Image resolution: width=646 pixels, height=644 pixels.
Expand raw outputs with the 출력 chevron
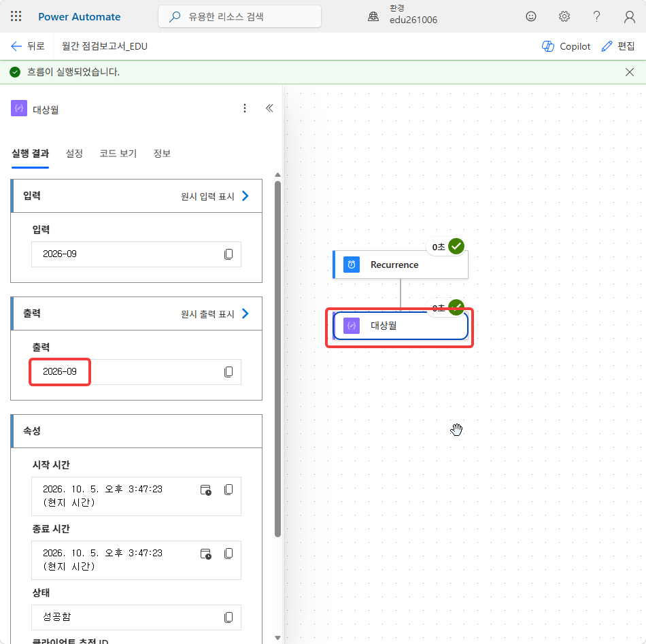(245, 313)
